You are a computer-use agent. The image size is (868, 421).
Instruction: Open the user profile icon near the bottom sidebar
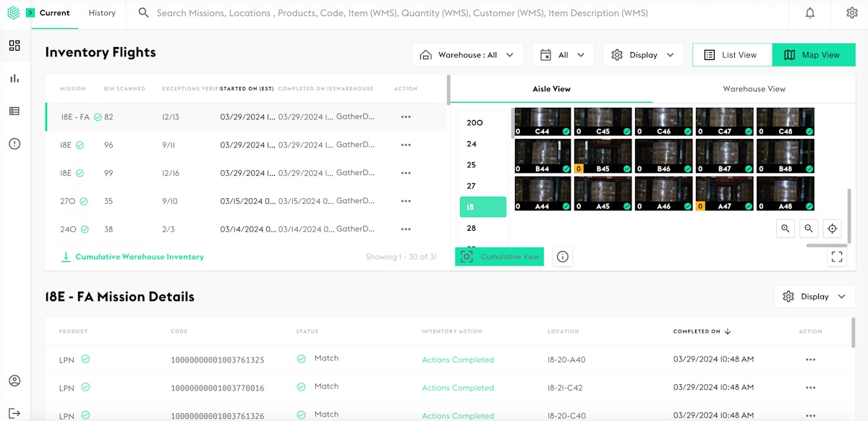pos(14,380)
